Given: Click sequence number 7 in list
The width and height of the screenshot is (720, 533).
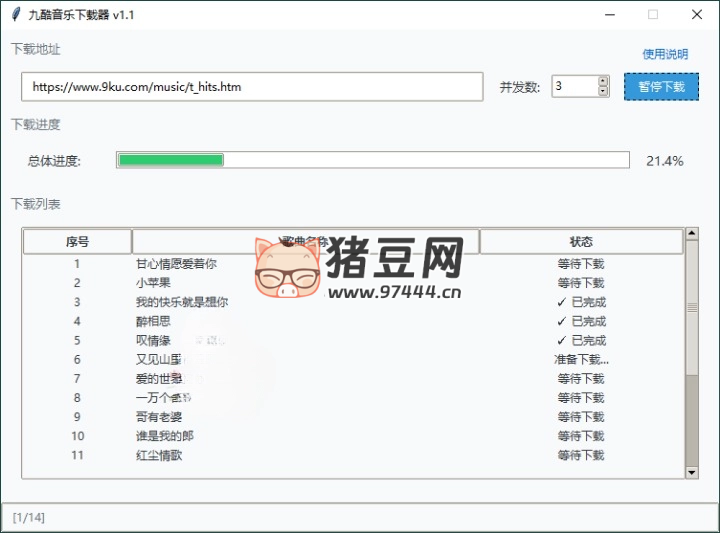Looking at the screenshot, I should coord(77,379).
